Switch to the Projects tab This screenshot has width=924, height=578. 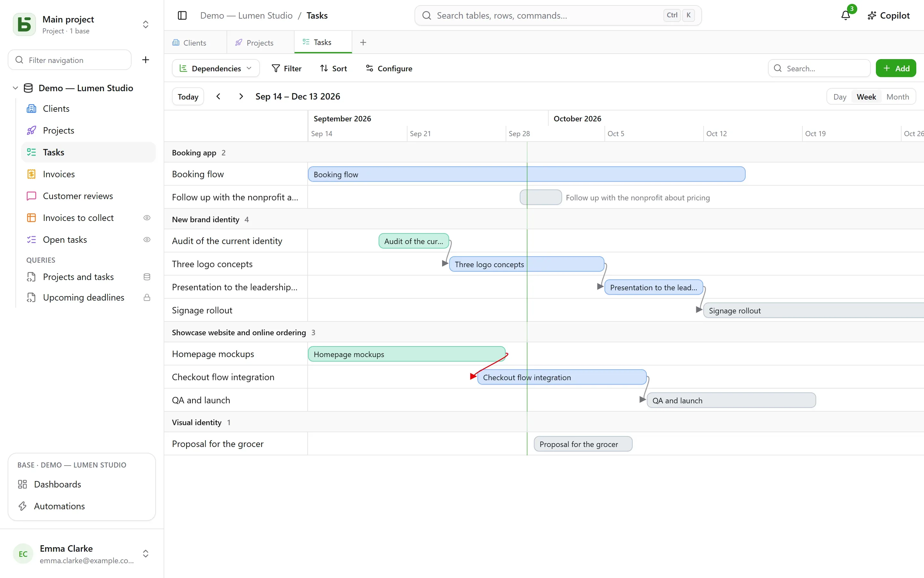coord(260,42)
